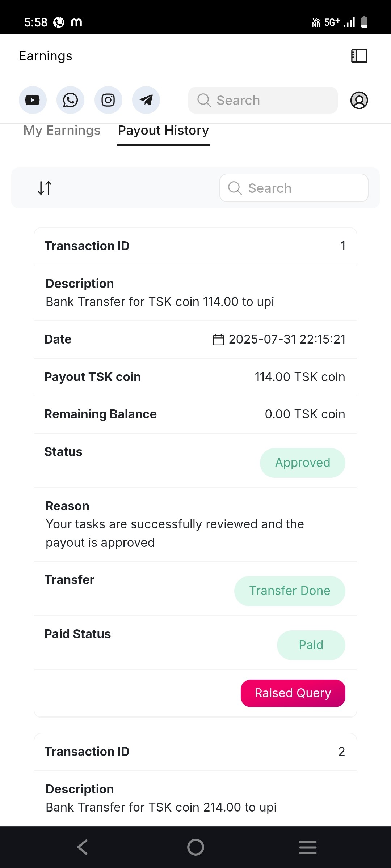
Task: Open the user profile icon
Action: (x=359, y=100)
